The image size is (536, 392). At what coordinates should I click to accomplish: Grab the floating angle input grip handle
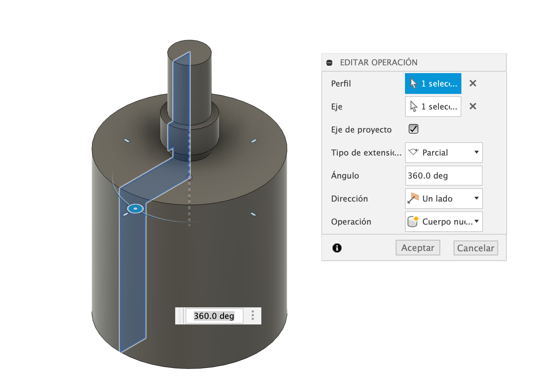point(180,316)
